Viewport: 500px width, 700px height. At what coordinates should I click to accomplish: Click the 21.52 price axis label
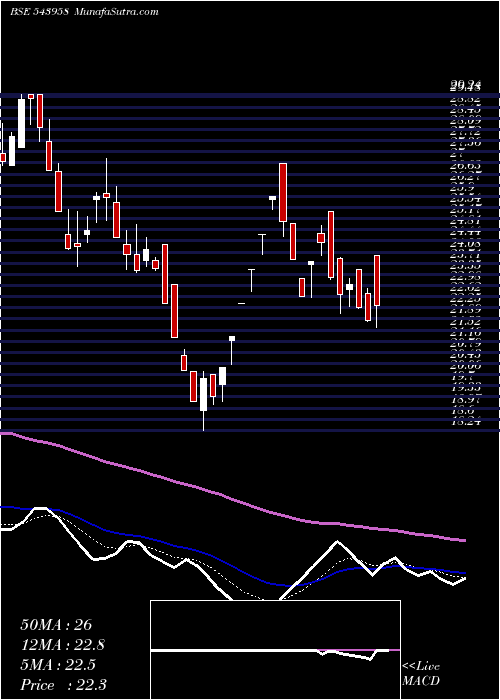465,322
